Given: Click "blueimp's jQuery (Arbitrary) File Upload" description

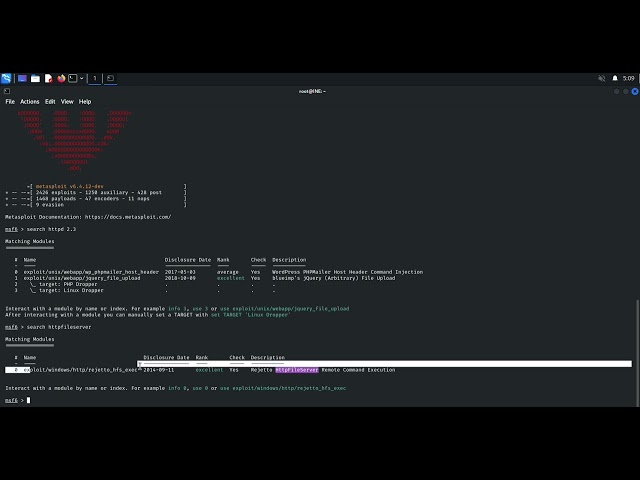Looking at the screenshot, I should pyautogui.click(x=333, y=278).
